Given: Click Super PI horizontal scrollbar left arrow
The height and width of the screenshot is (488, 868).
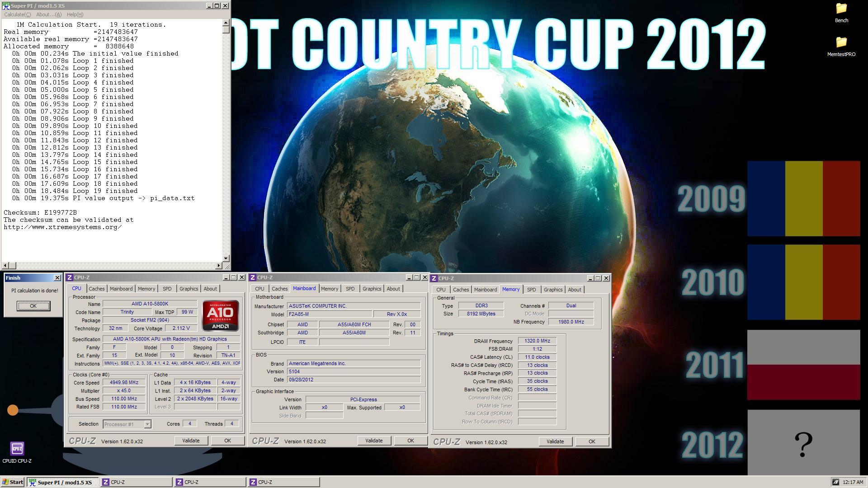Looking at the screenshot, I should [5, 266].
